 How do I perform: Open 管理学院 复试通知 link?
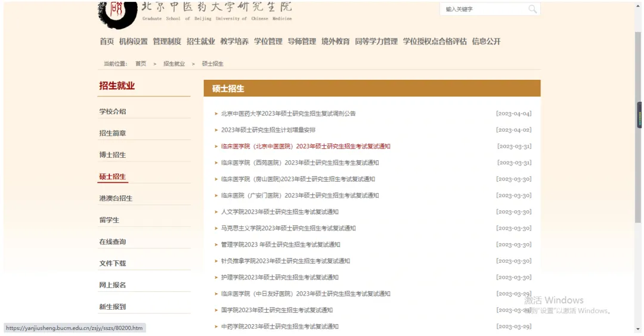point(280,245)
